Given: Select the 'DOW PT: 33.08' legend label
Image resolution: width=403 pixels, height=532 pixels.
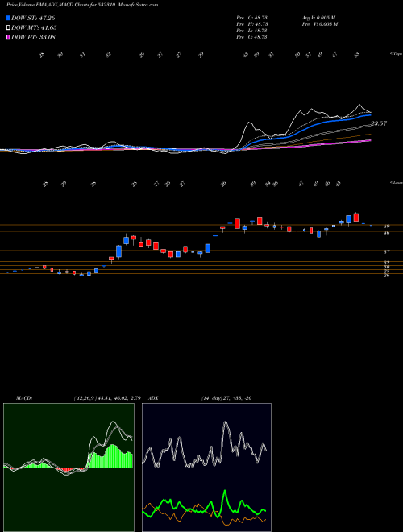Looking at the screenshot, I should pos(33,37).
